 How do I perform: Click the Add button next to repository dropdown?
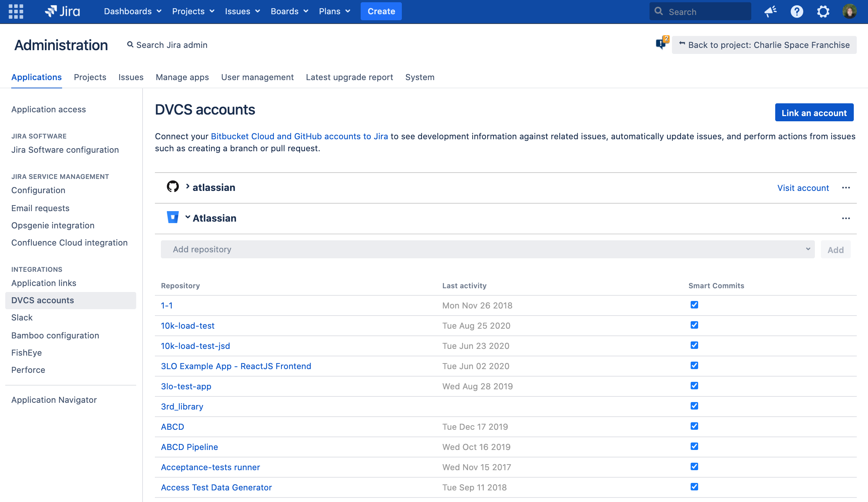tap(836, 250)
